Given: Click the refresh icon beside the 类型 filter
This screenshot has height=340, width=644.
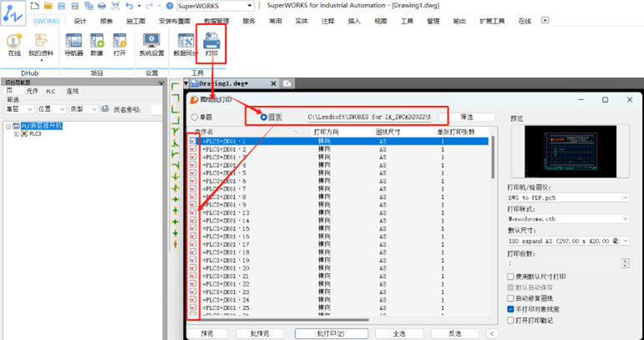Looking at the screenshot, I should (x=105, y=109).
